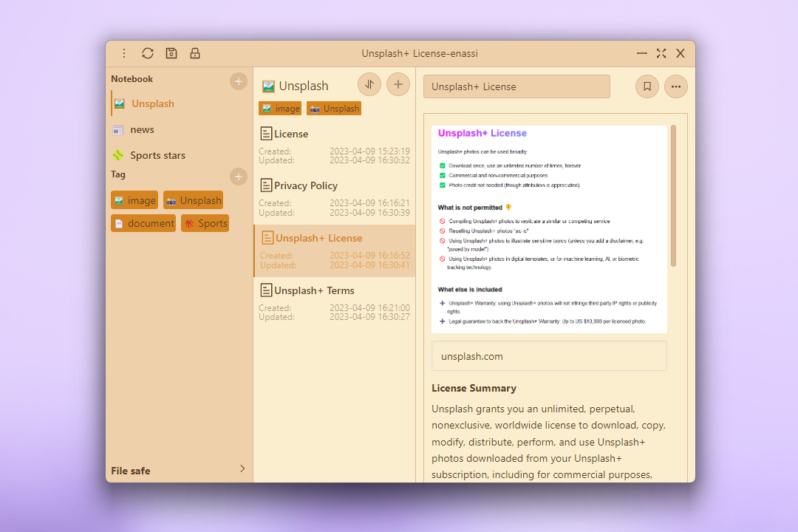The width and height of the screenshot is (798, 532).
Task: Click the Unsplash+ License note document icon
Action: coord(267,238)
